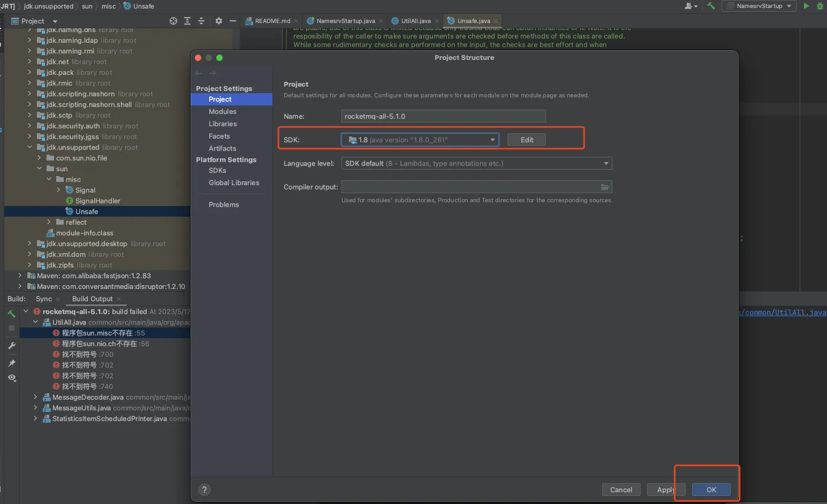Viewport: 827px width, 504px height.
Task: Click the green Run button in top toolbar
Action: click(x=806, y=6)
